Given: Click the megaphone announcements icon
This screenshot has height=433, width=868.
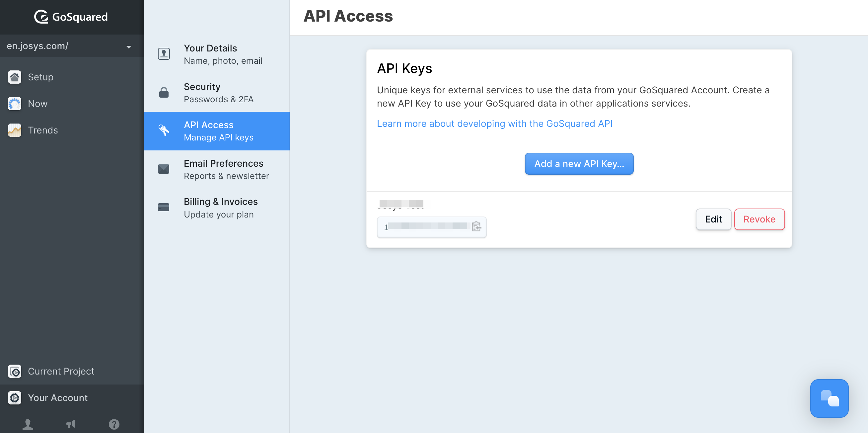Looking at the screenshot, I should coord(71,424).
